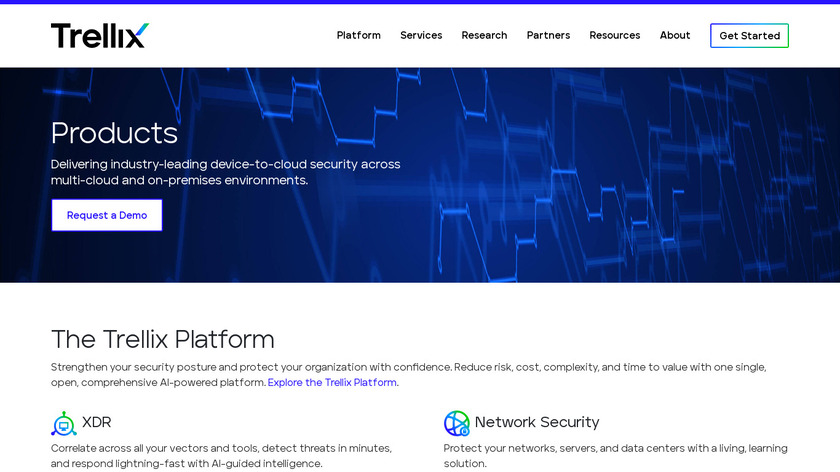Open the Partners menu
The width and height of the screenshot is (840, 472).
(x=548, y=35)
